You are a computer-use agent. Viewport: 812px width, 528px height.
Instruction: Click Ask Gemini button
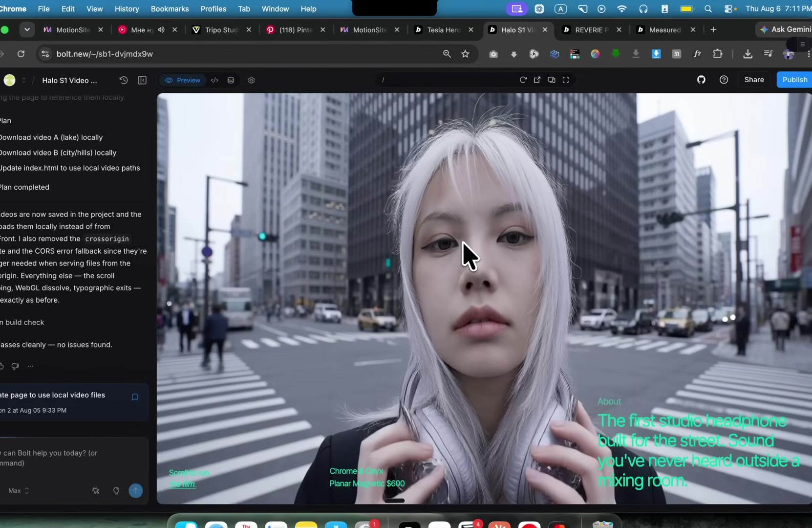[x=786, y=30]
